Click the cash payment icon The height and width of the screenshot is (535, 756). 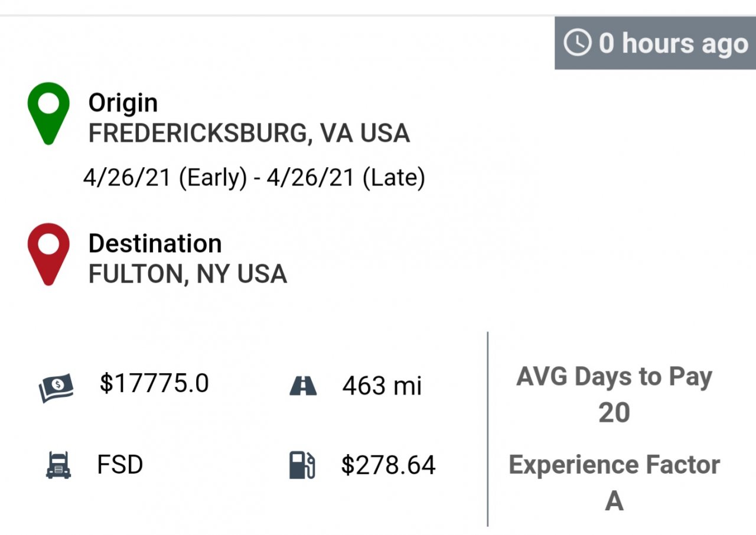pyautogui.click(x=57, y=387)
